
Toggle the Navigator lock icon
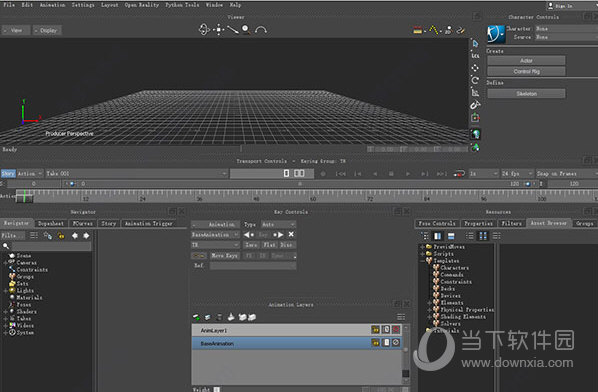click(61, 236)
